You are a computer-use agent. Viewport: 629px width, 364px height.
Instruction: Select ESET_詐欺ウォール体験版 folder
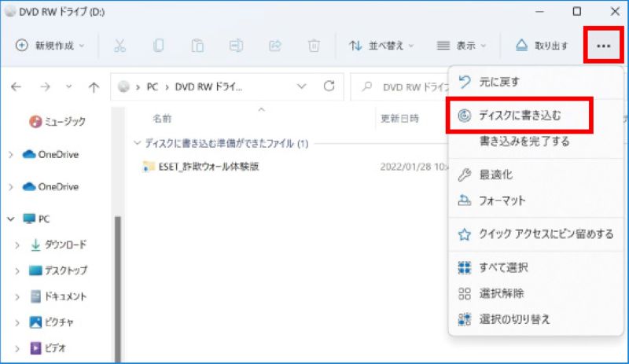[201, 167]
